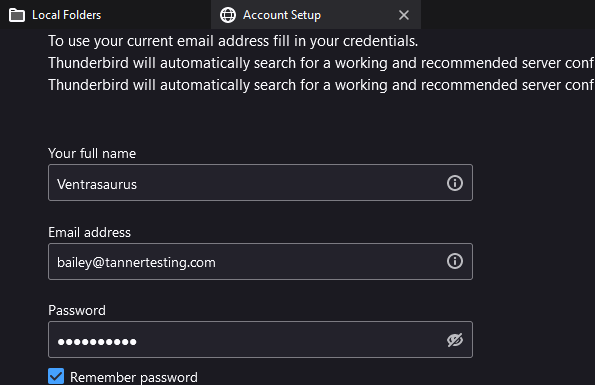
Task: Click the Remember password label text
Action: coord(134,377)
